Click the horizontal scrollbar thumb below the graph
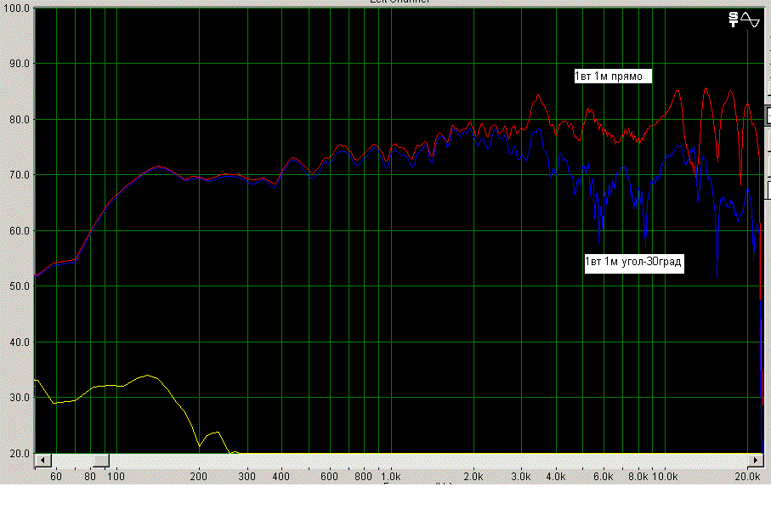Image resolution: width=771 pixels, height=532 pixels. (101, 461)
